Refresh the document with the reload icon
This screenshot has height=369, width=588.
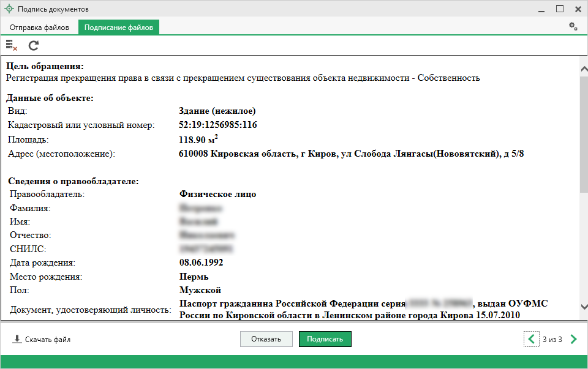(x=33, y=45)
